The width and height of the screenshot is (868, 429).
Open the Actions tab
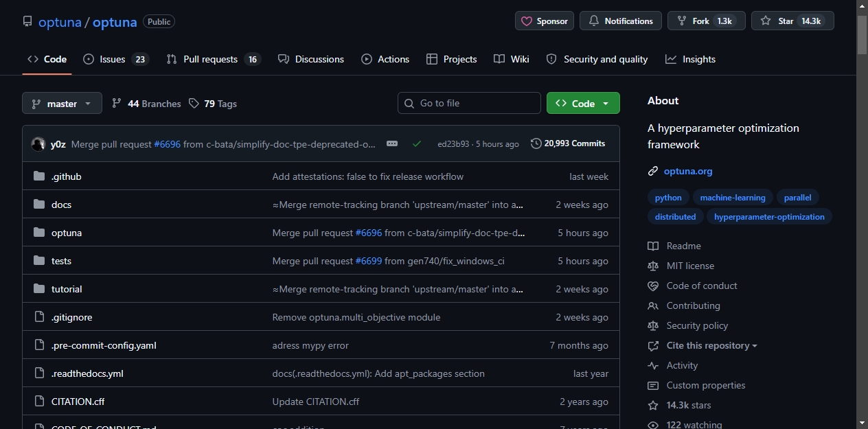coord(385,59)
